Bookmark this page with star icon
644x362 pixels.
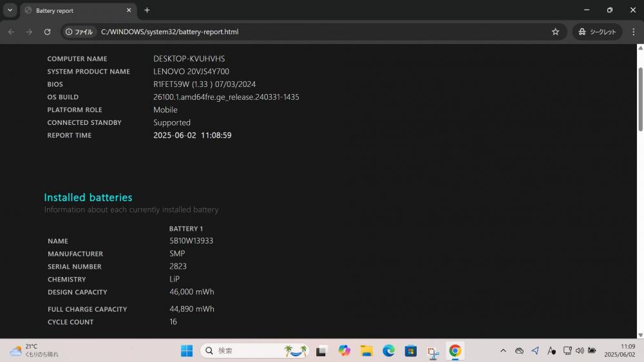[x=555, y=32]
